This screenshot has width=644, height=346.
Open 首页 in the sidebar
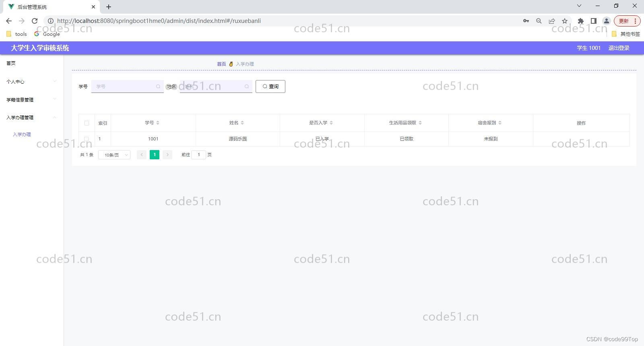[x=11, y=63]
